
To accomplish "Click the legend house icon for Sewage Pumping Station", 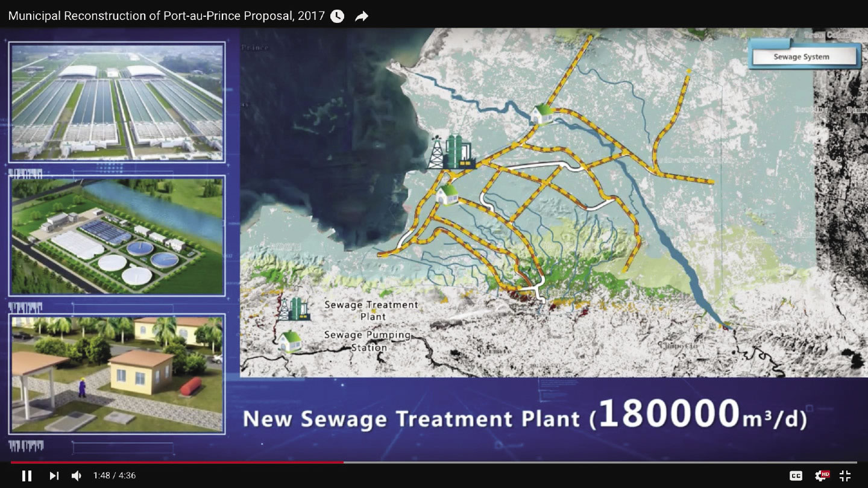I will [x=290, y=341].
